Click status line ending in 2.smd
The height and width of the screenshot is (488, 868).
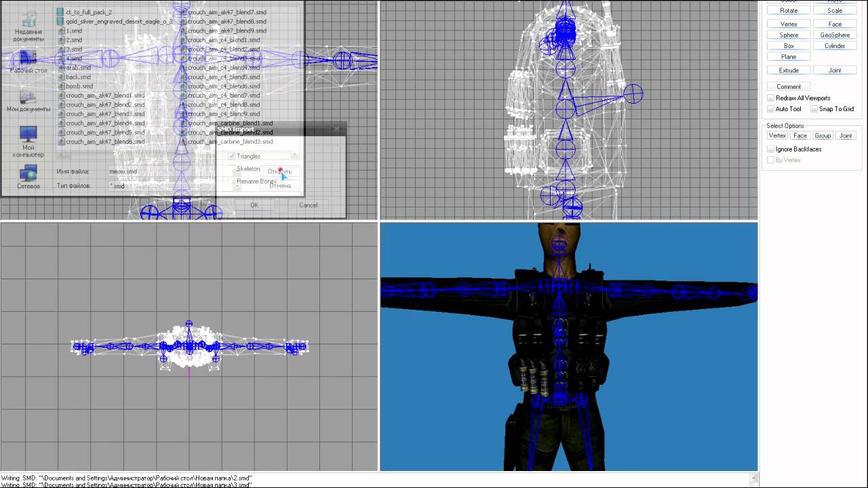pyautogui.click(x=126, y=478)
